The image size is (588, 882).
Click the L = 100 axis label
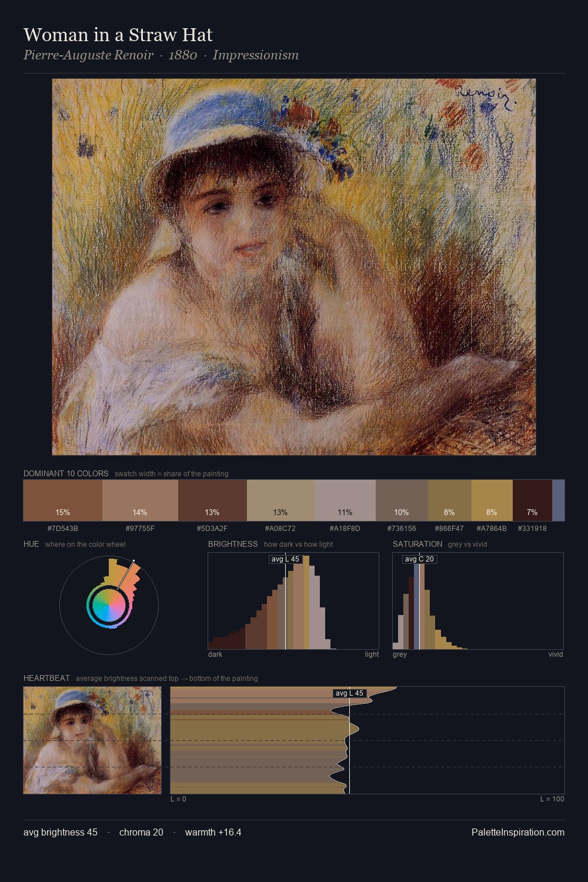click(552, 799)
